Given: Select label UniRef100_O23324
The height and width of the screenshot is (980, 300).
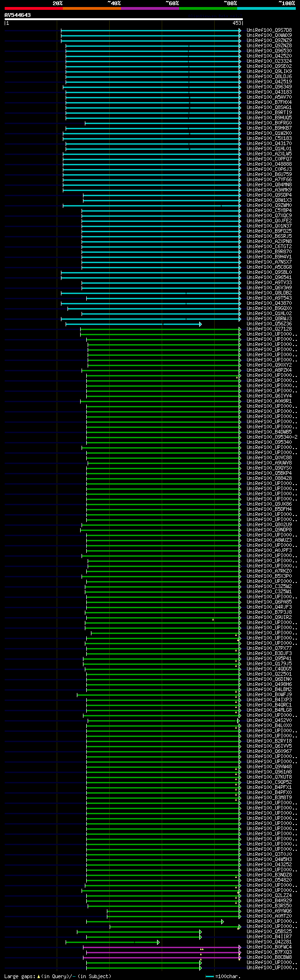Looking at the screenshot, I should click(x=269, y=61).
